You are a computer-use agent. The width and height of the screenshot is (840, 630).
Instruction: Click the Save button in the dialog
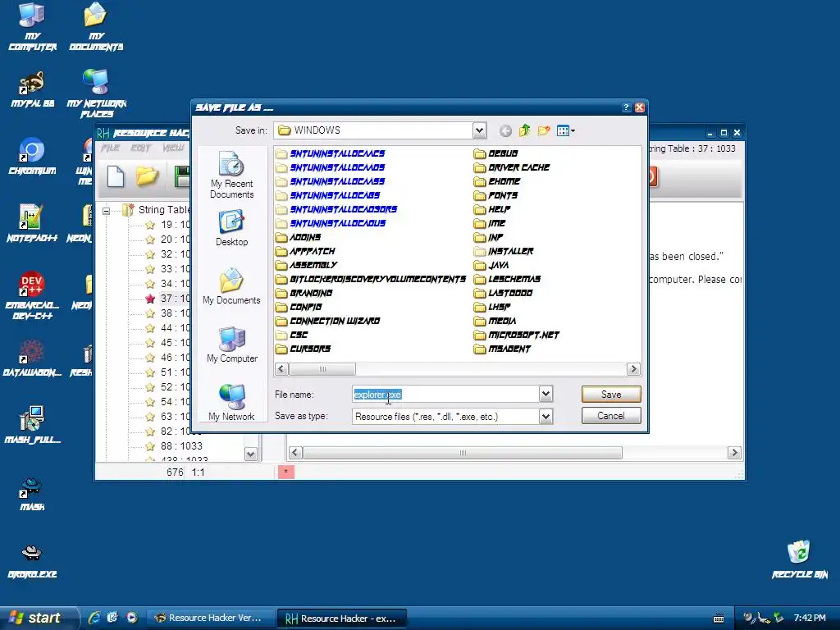click(x=610, y=395)
